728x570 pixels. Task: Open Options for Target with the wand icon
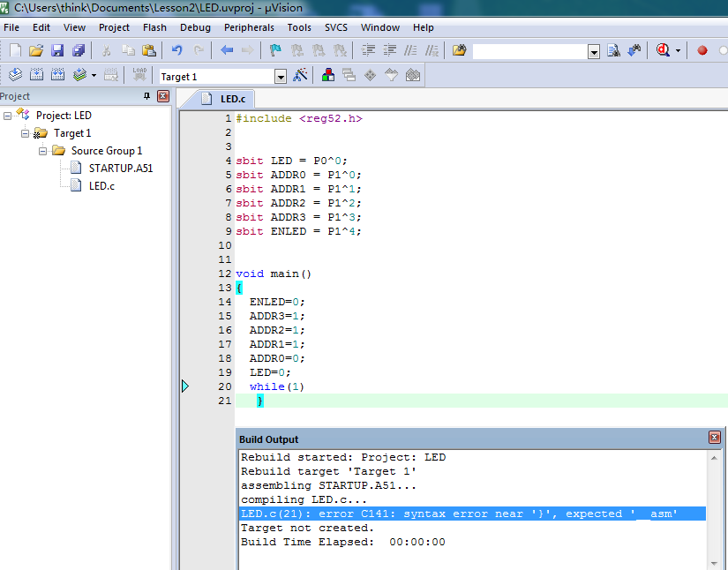click(x=300, y=75)
